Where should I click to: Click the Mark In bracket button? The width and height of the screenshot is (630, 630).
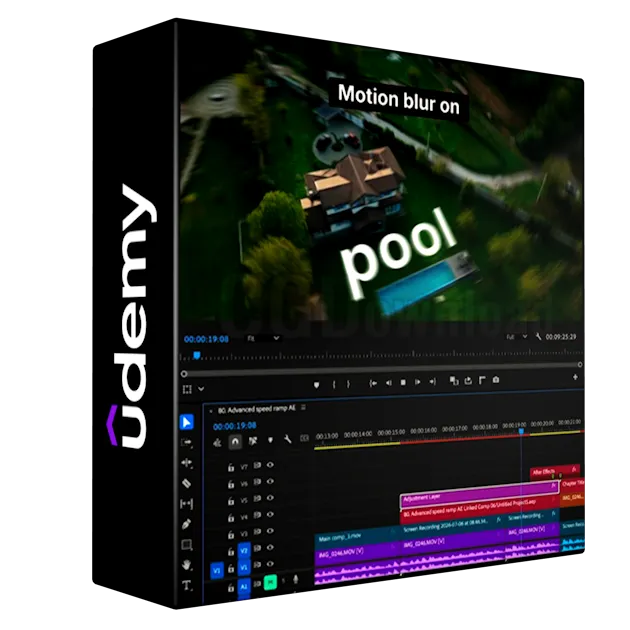(334, 385)
